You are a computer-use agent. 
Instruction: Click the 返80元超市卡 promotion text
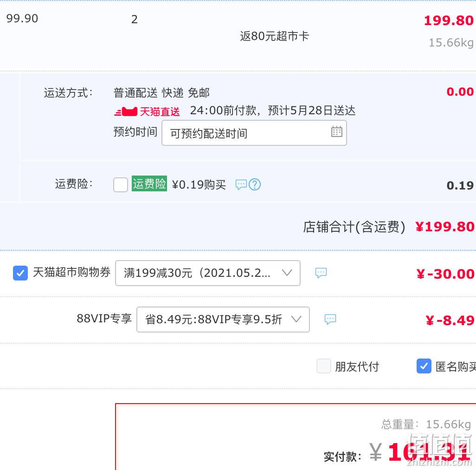pos(275,36)
